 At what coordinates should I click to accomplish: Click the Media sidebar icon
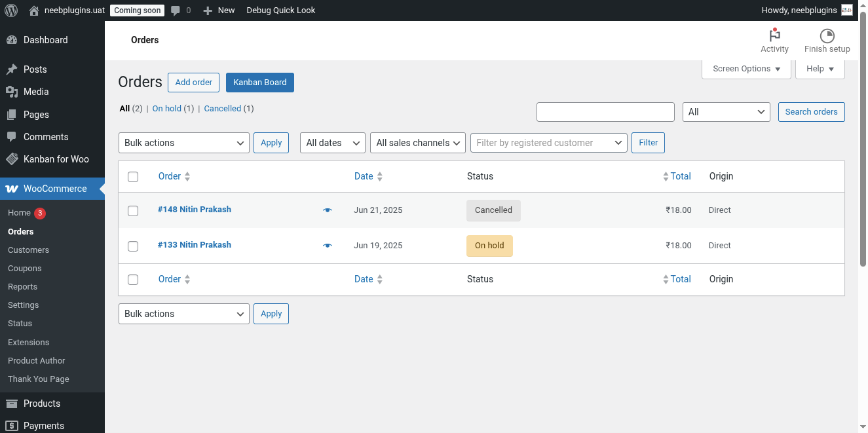[x=13, y=92]
